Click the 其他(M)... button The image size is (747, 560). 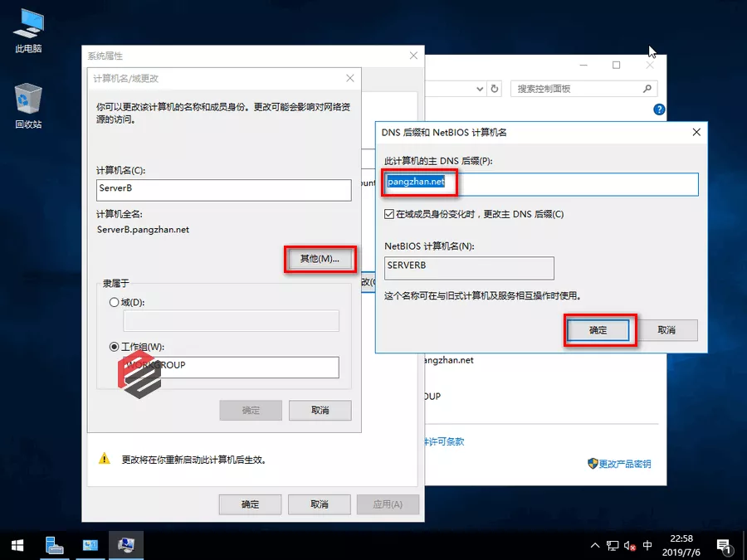[320, 259]
